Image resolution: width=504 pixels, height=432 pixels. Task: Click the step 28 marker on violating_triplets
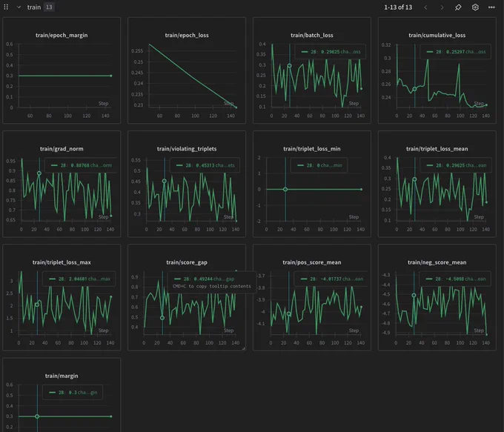click(165, 181)
